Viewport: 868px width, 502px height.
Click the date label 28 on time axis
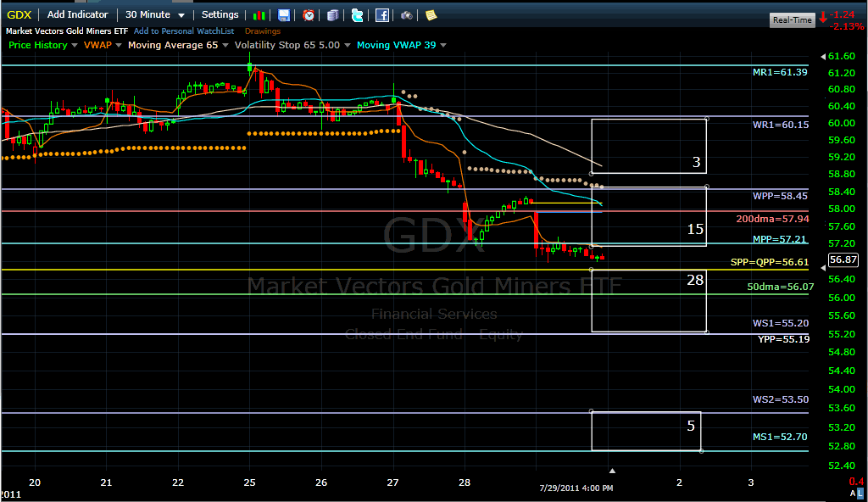click(x=465, y=482)
